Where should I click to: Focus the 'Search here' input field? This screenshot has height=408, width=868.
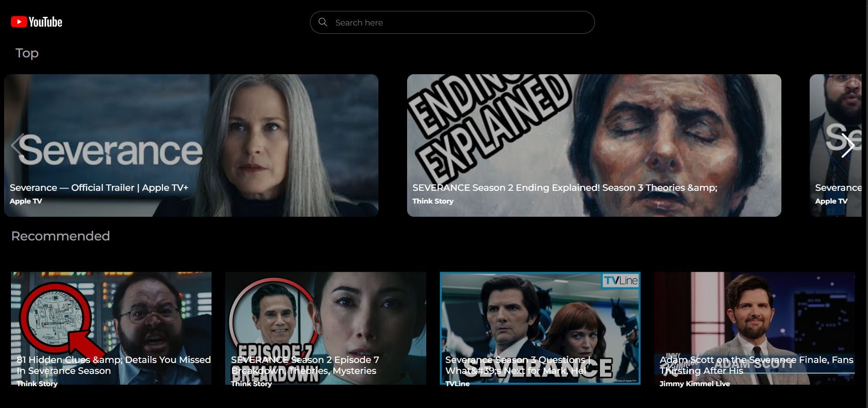(452, 22)
